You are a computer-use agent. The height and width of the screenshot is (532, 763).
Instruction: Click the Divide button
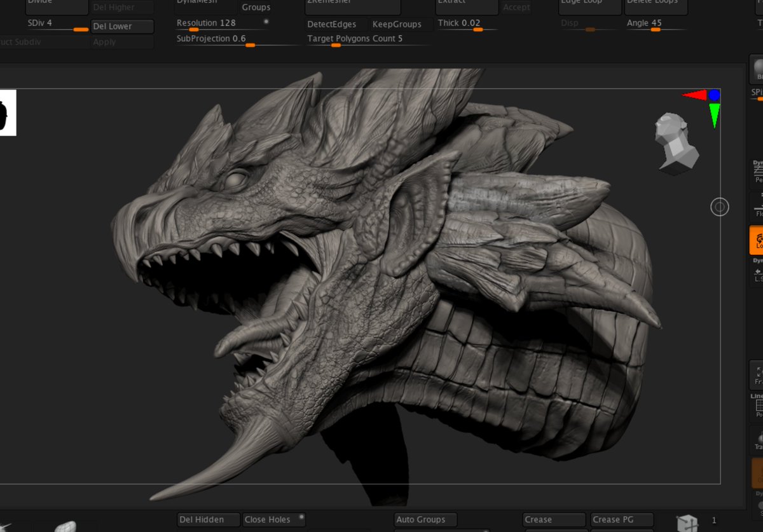coord(57,7)
